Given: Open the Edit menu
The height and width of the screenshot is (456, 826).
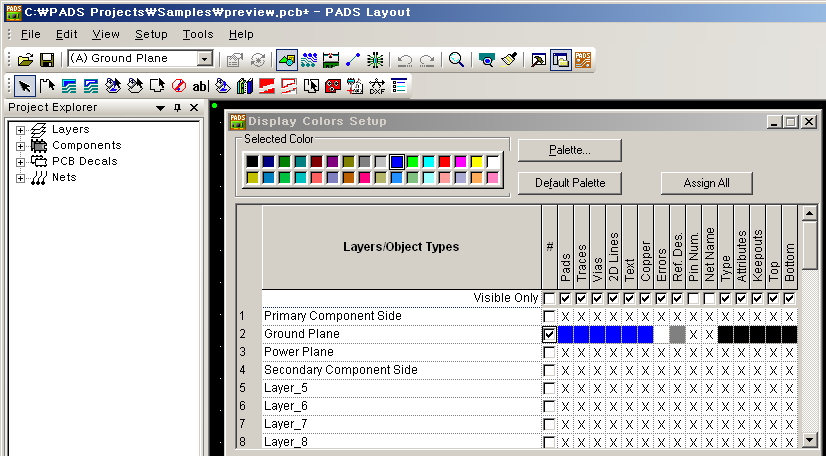Looking at the screenshot, I should 66,34.
